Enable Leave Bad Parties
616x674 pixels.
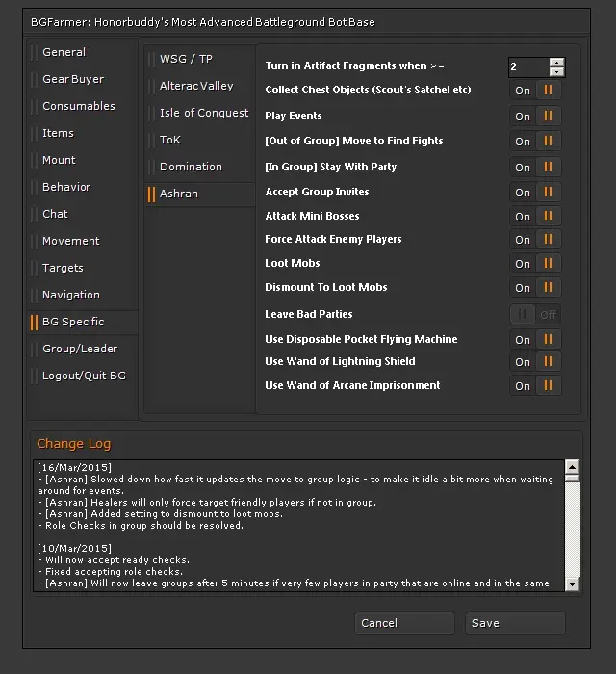coord(535,315)
